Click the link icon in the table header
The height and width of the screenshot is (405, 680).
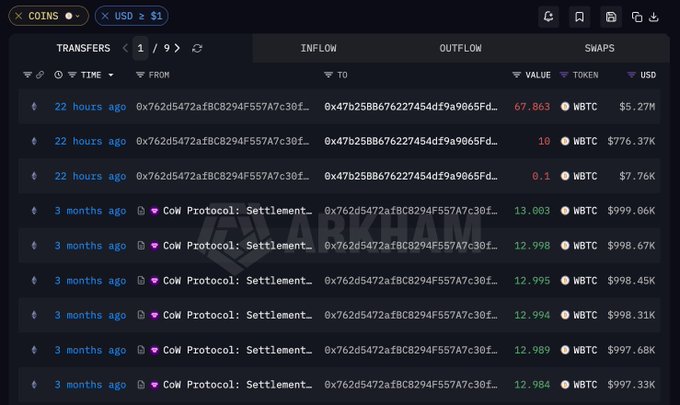[40, 75]
